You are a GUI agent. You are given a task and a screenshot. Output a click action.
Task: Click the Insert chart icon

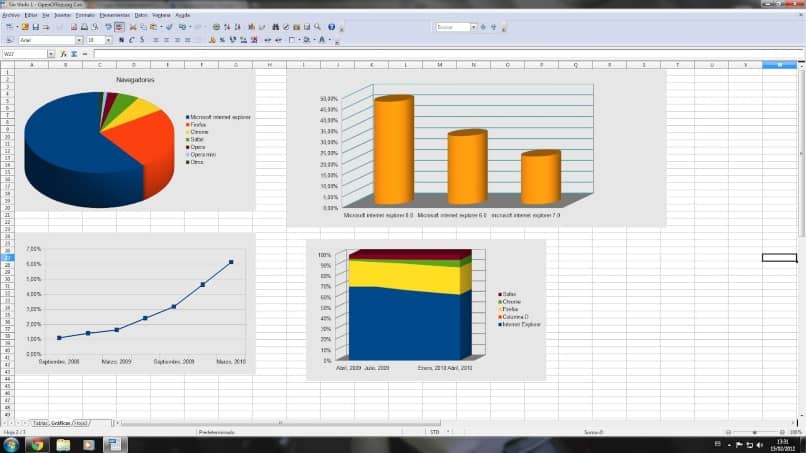pos(251,27)
